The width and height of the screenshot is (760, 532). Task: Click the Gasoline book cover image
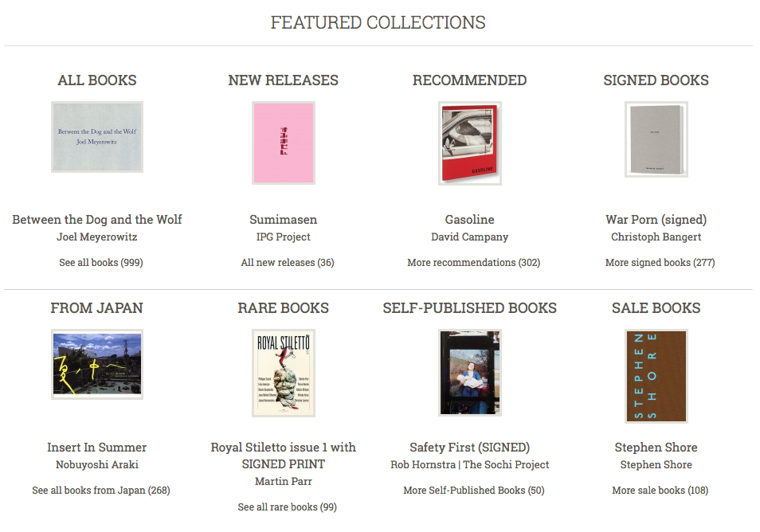click(470, 143)
